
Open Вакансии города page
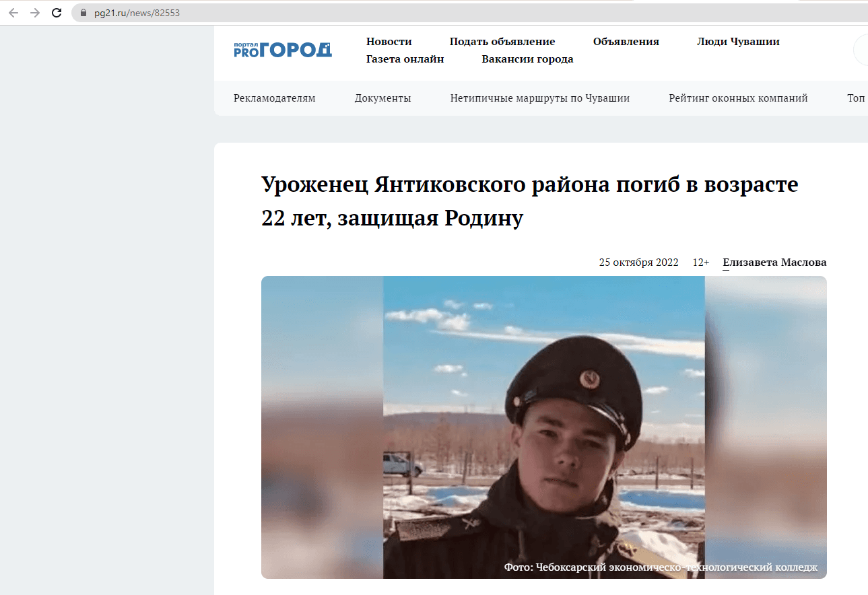[x=527, y=59]
